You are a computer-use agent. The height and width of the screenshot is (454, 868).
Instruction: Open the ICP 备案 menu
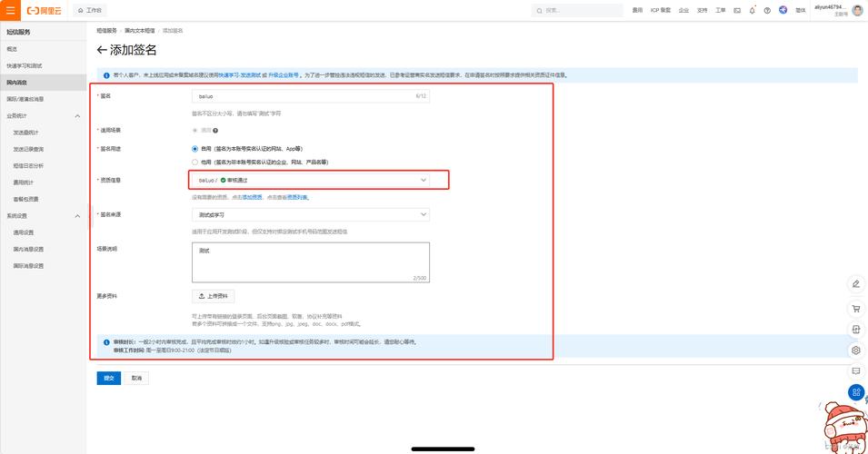(660, 10)
